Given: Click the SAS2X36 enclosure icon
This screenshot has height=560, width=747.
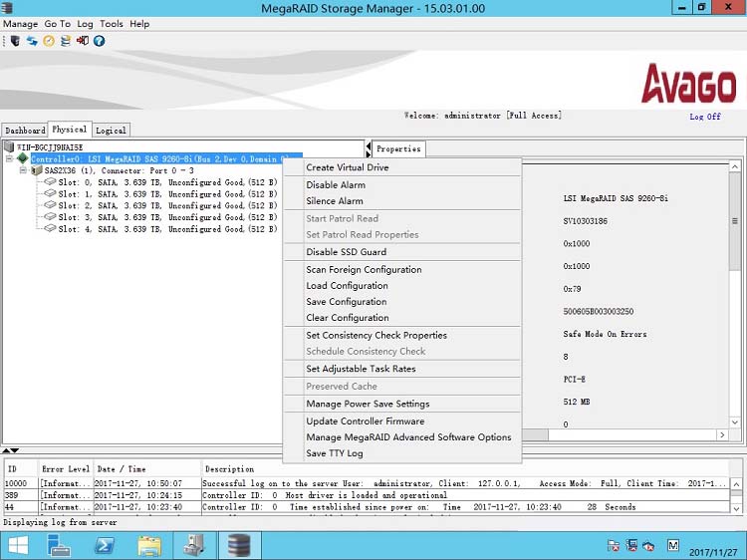Looking at the screenshot, I should (x=37, y=170).
